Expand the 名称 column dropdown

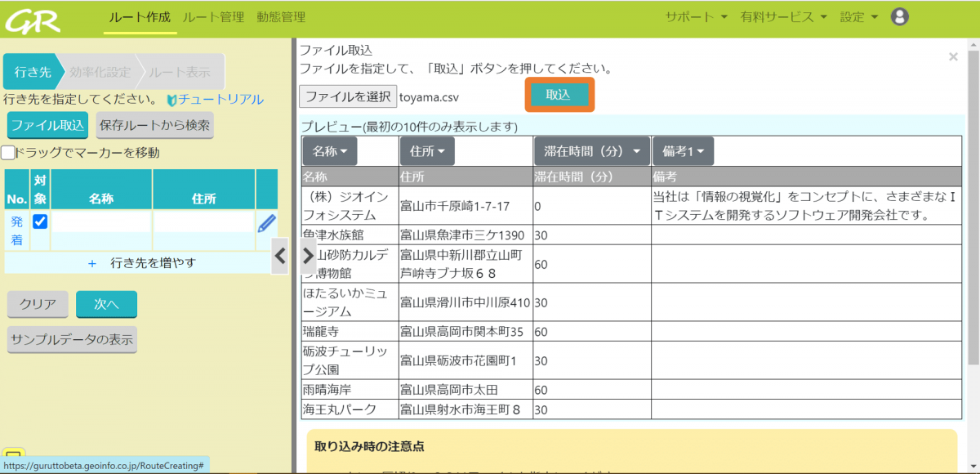tap(330, 151)
